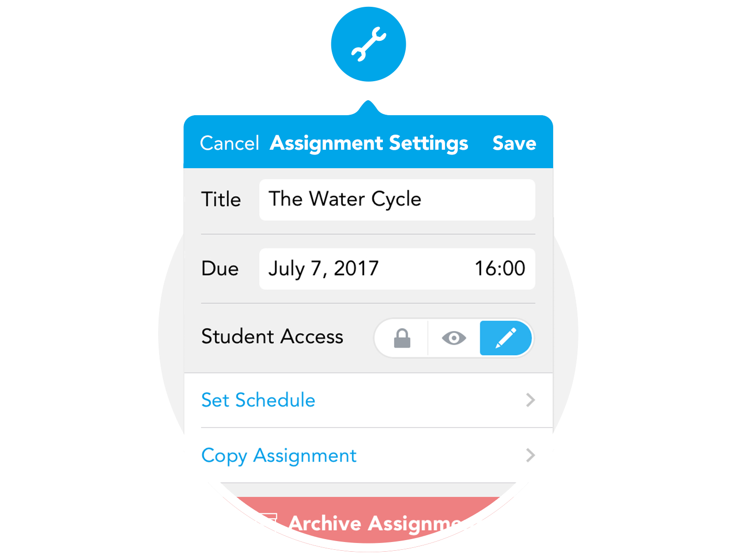Edit the Title field showing The Water Cycle
This screenshot has height=560, width=755.
click(x=397, y=199)
